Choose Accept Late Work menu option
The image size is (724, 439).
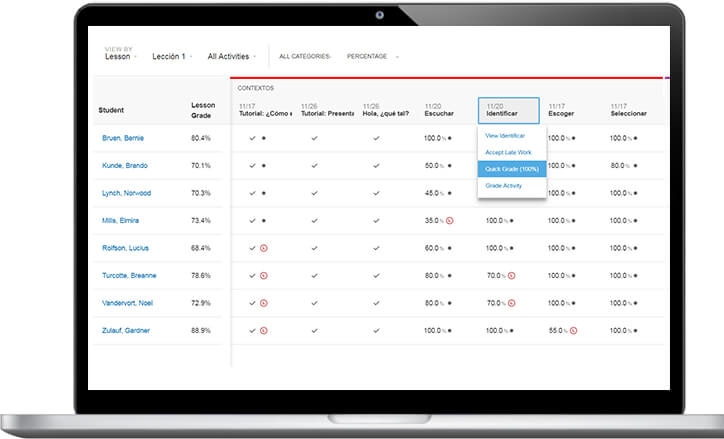pyautogui.click(x=507, y=151)
